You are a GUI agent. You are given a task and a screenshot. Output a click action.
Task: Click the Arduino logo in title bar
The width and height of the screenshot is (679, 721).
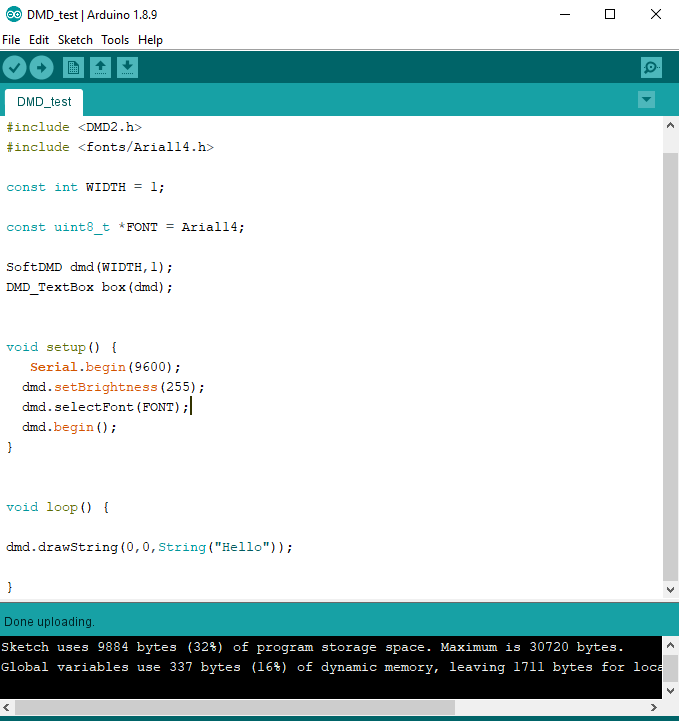click(12, 15)
